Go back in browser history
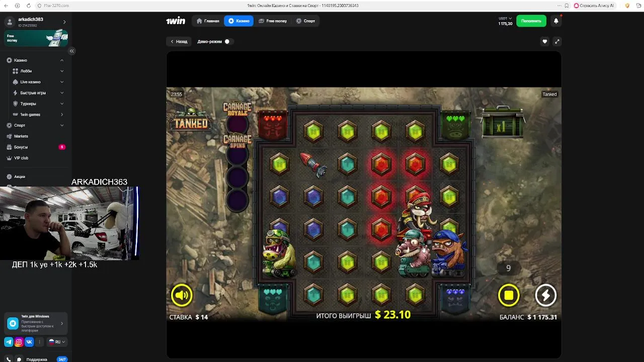This screenshot has width=644, height=362. [7, 6]
